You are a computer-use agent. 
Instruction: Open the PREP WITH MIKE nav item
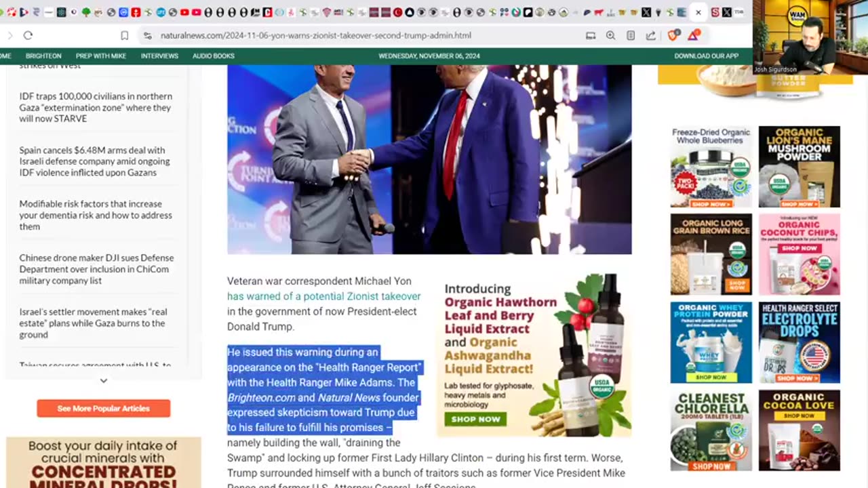(101, 56)
